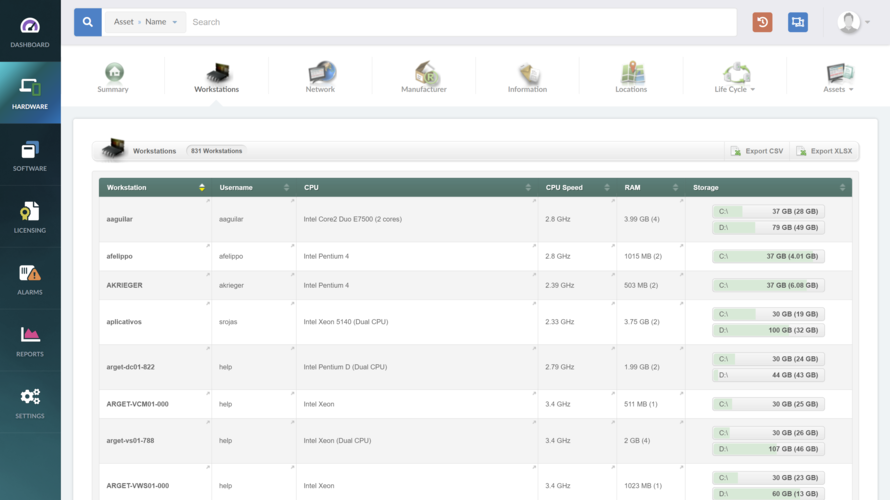Expand the Life Cycle tab dropdown
Screen dimensions: 890x500
click(x=735, y=77)
